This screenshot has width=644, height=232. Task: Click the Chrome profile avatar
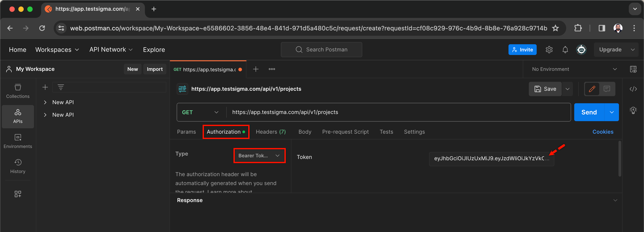pos(618,28)
